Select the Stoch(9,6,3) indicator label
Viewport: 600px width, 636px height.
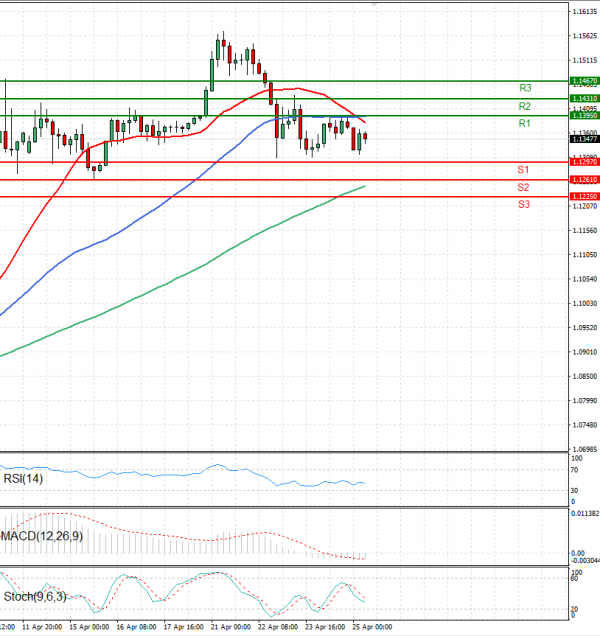click(34, 597)
